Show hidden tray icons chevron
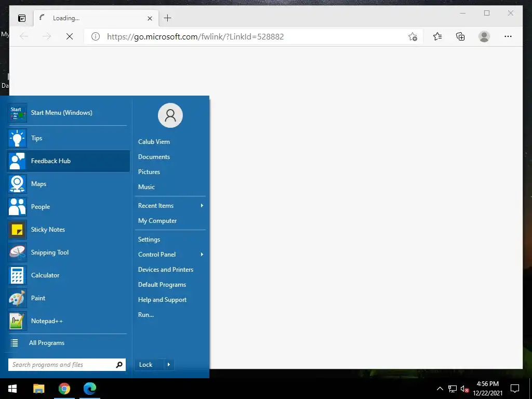The width and height of the screenshot is (532, 399). click(x=440, y=389)
